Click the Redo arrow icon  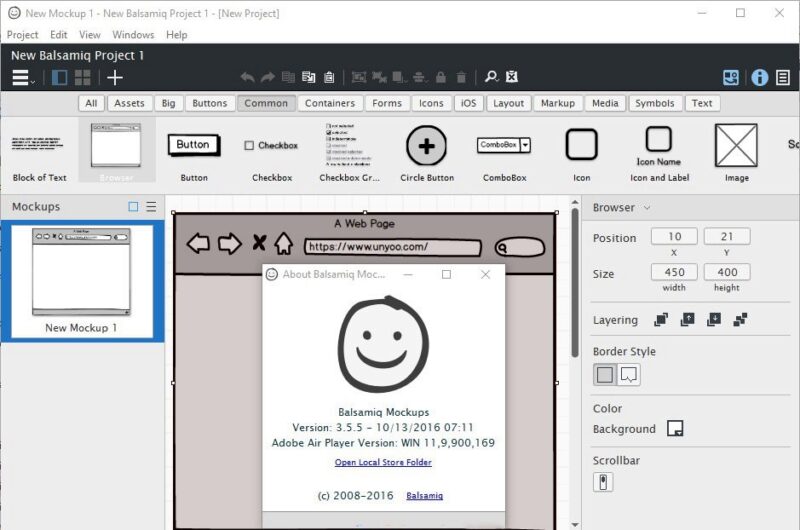click(x=267, y=77)
